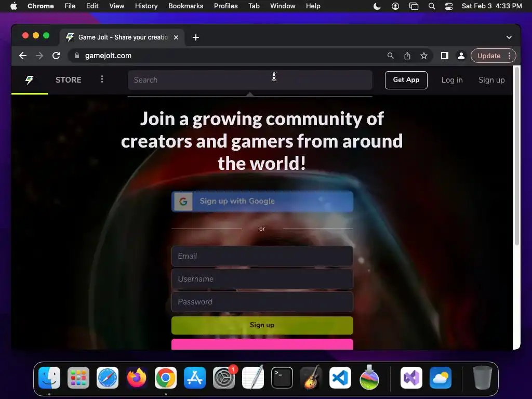Select the Game Jolt browser tab

pos(122,37)
